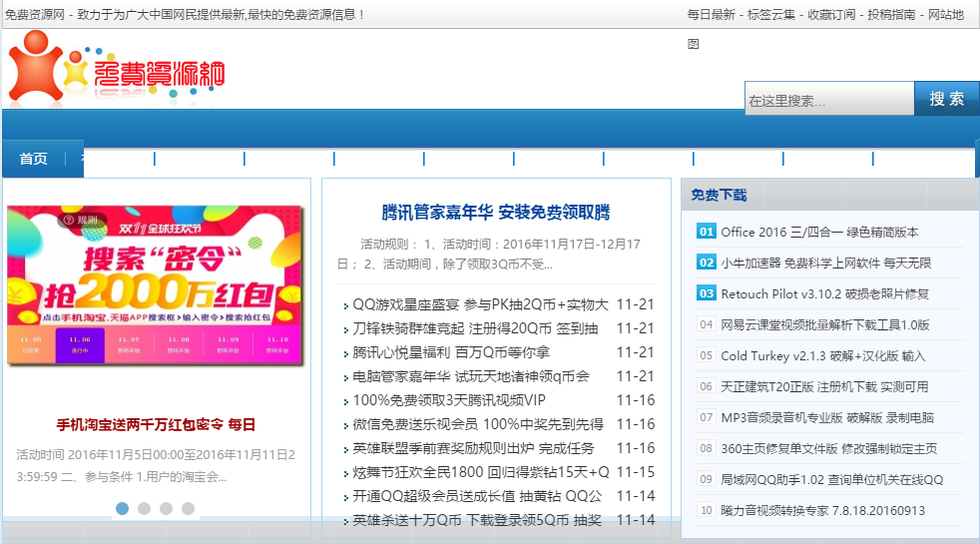Open 小牛加速器 download link
Screen dimensions: 980x544
[825, 263]
